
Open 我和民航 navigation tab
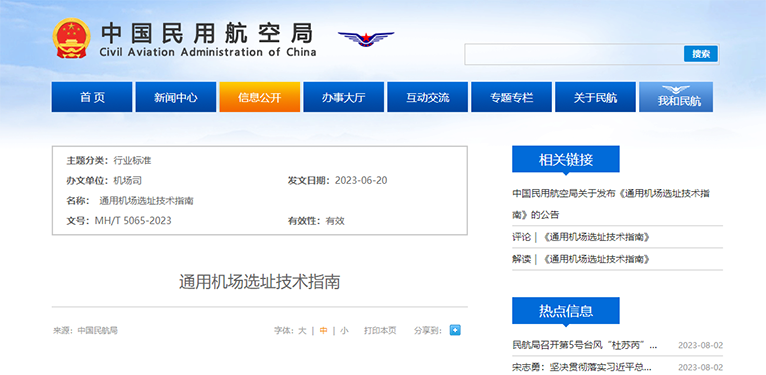coord(676,97)
